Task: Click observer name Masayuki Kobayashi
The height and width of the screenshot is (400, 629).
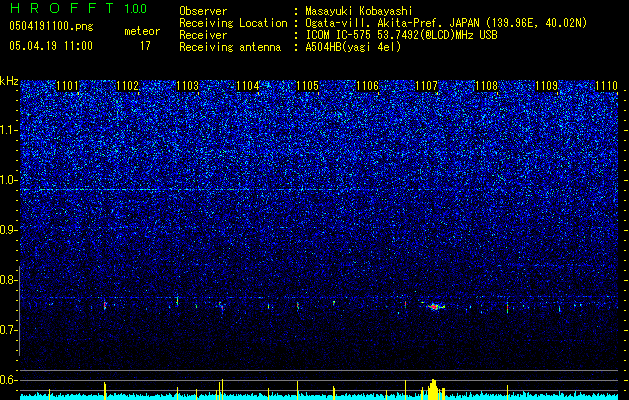Action: [359, 11]
